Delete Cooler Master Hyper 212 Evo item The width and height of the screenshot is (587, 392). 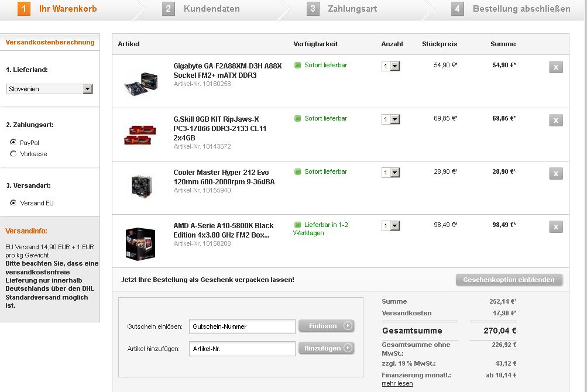[x=555, y=174]
